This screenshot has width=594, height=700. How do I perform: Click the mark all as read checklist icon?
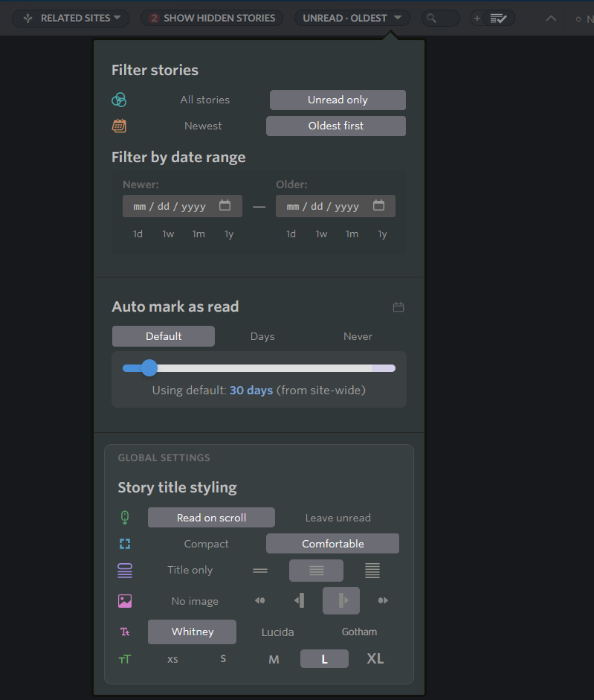pyautogui.click(x=498, y=18)
